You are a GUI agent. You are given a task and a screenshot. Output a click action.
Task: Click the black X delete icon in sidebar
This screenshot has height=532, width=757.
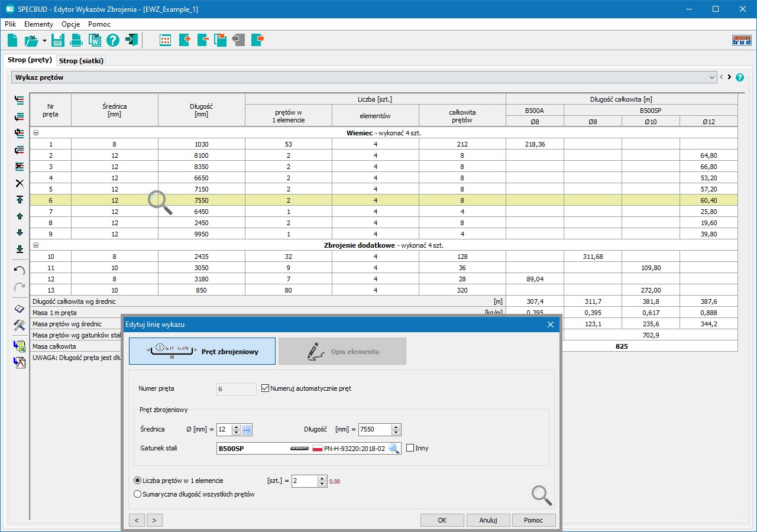click(x=20, y=183)
